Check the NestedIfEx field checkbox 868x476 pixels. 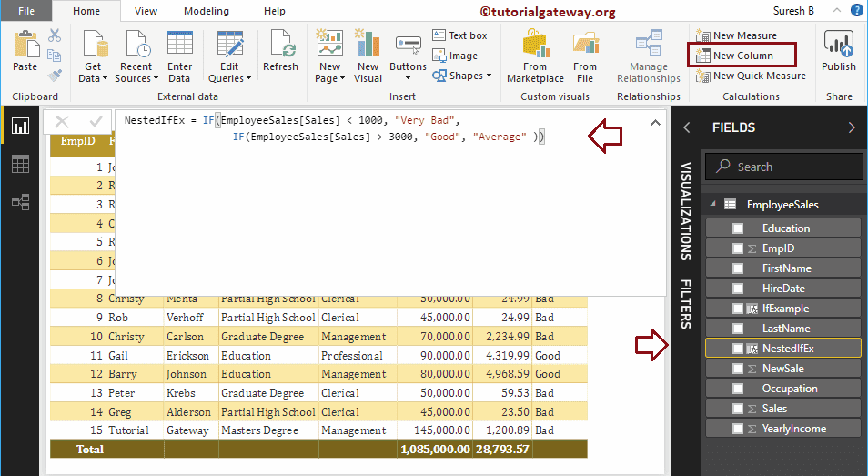click(738, 349)
